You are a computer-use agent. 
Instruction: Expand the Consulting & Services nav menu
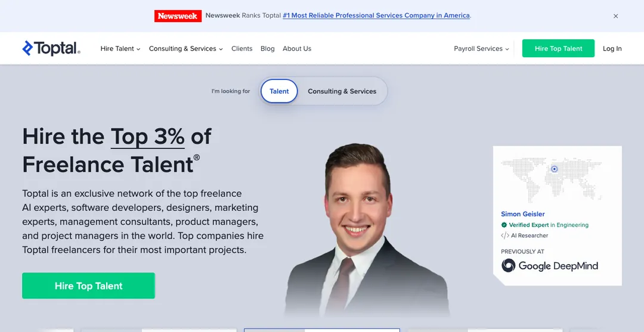[x=185, y=48]
